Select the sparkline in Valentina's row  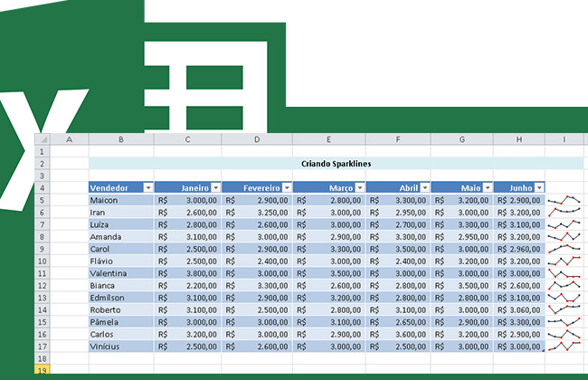tap(564, 273)
